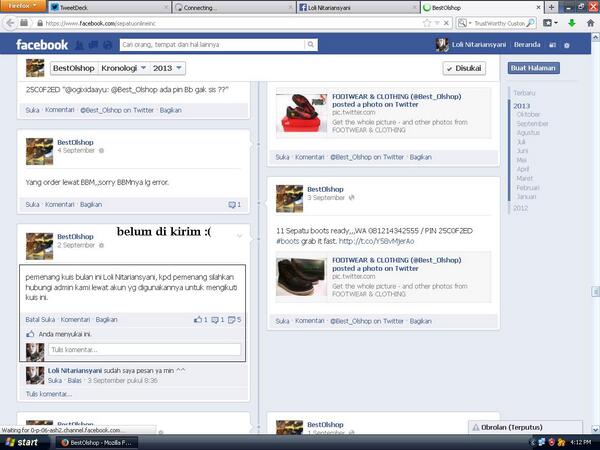The image size is (600, 450).
Task: Click the green downloads arrow icon
Action: [x=572, y=23]
